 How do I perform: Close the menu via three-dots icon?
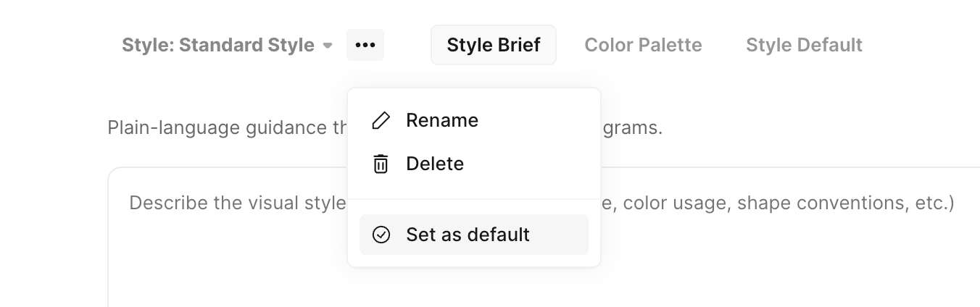click(365, 45)
